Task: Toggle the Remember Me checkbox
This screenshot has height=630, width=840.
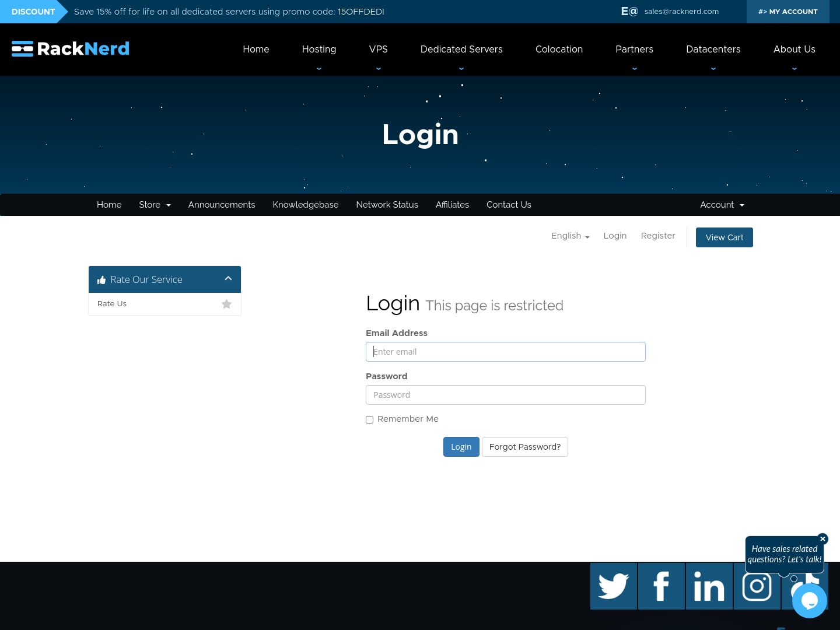Action: (x=369, y=419)
